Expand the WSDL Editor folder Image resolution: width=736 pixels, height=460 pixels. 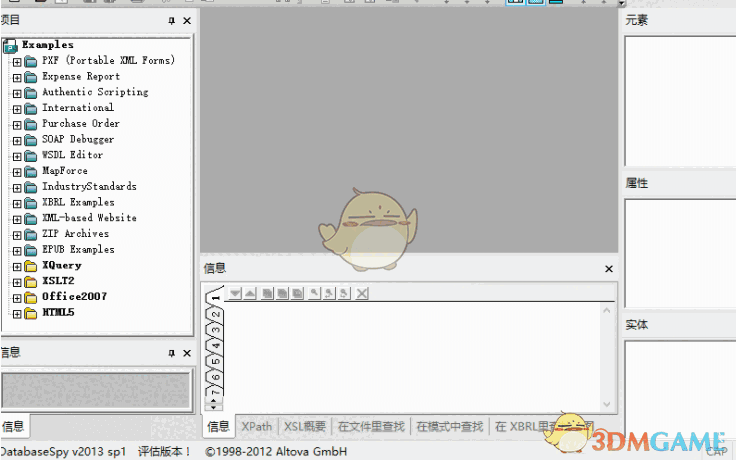(17, 156)
